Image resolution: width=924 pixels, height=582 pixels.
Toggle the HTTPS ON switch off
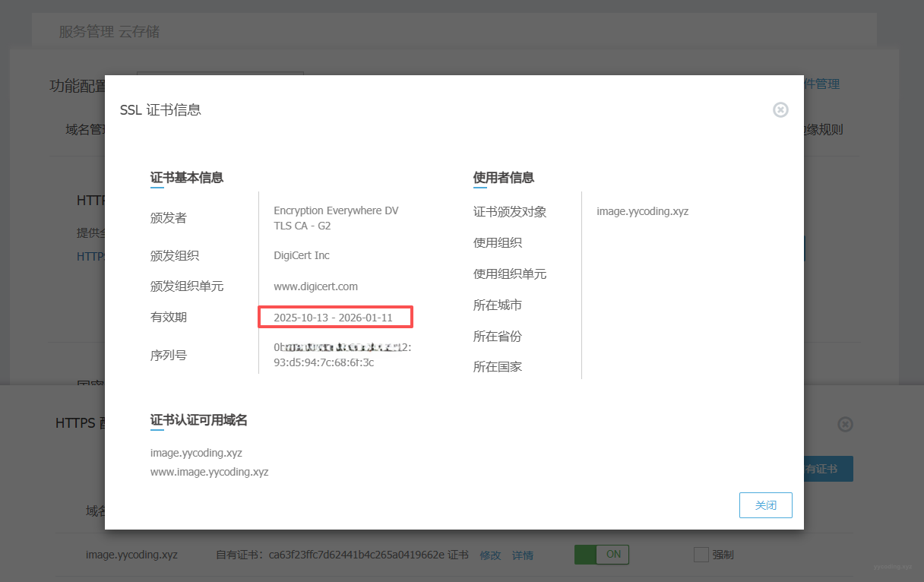pos(601,555)
